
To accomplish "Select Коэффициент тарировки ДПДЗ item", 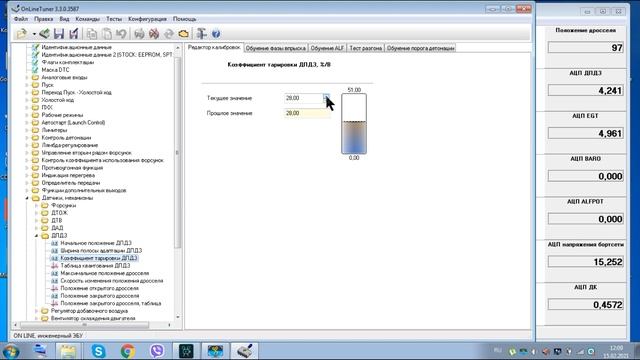I will coord(99,258).
